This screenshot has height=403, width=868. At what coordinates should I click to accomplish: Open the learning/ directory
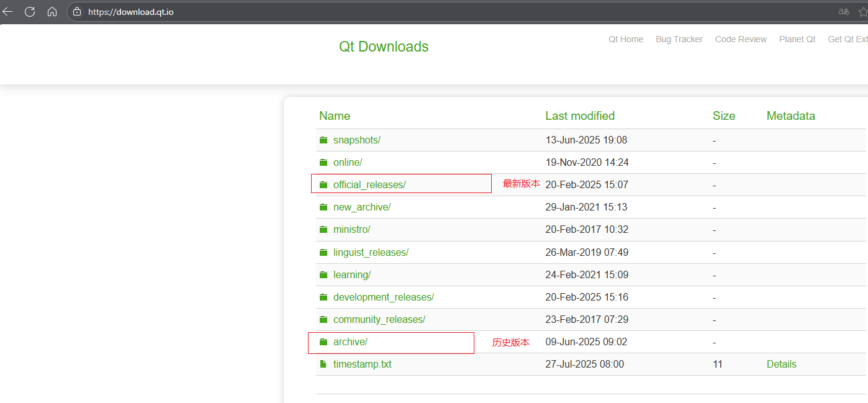[352, 275]
